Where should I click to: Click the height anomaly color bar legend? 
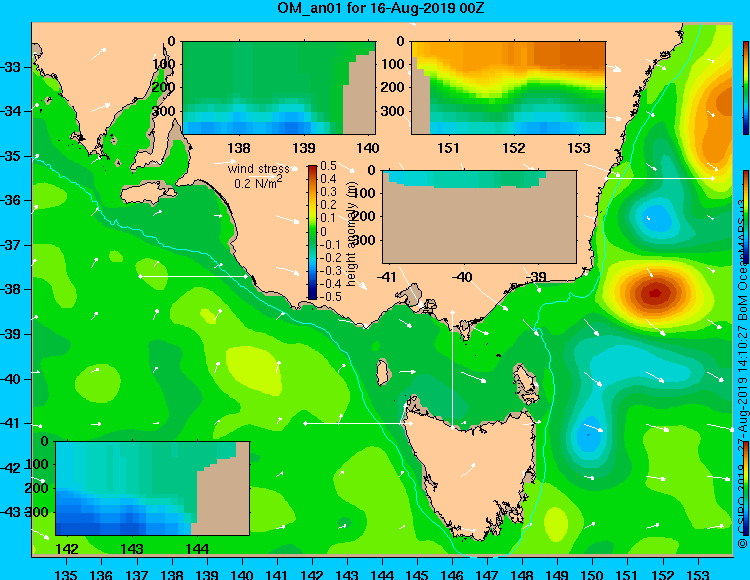click(x=312, y=232)
